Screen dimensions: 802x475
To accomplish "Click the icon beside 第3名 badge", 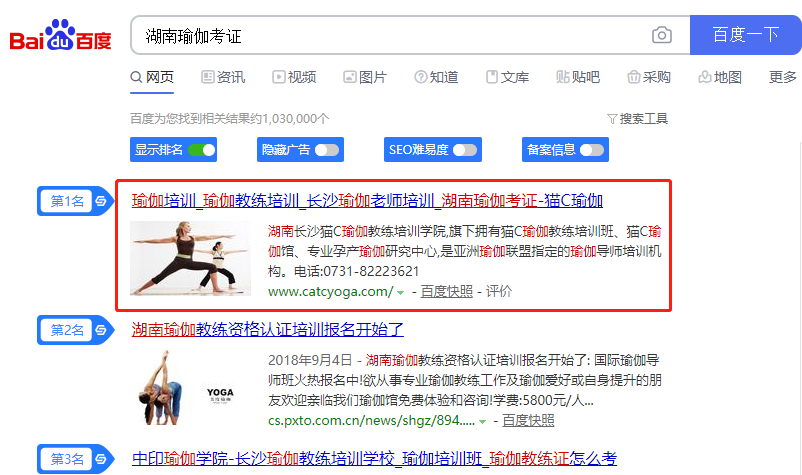I will 101,459.
